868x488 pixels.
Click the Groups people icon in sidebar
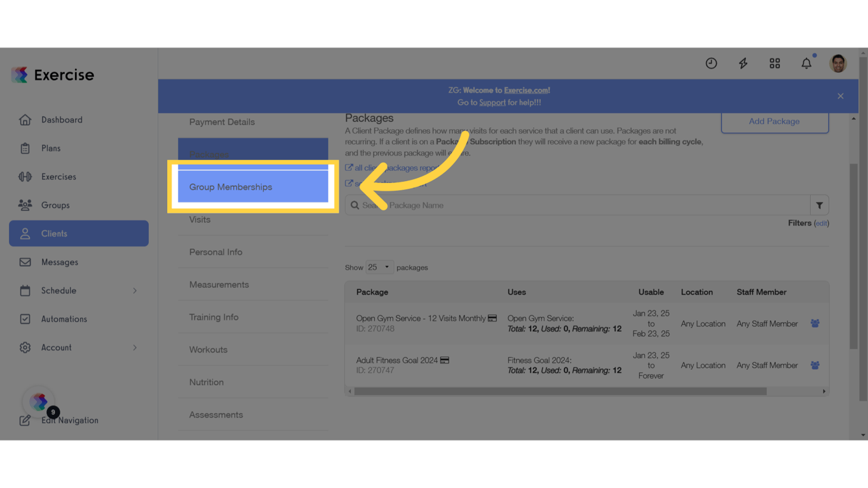tap(25, 205)
